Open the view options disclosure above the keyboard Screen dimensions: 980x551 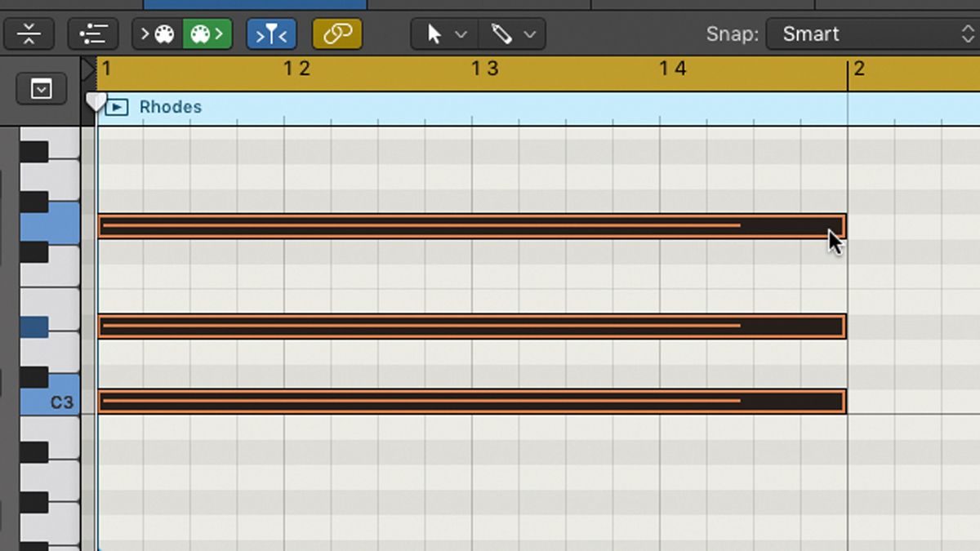pyautogui.click(x=42, y=88)
